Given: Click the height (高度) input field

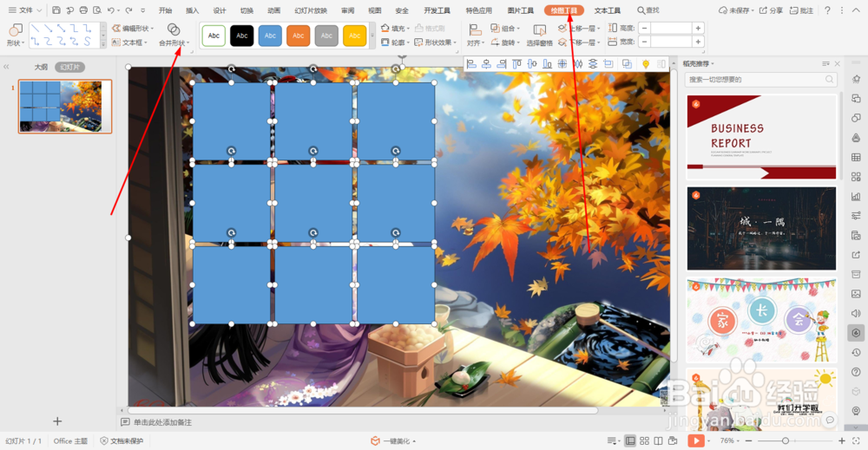Looking at the screenshot, I should [x=671, y=29].
